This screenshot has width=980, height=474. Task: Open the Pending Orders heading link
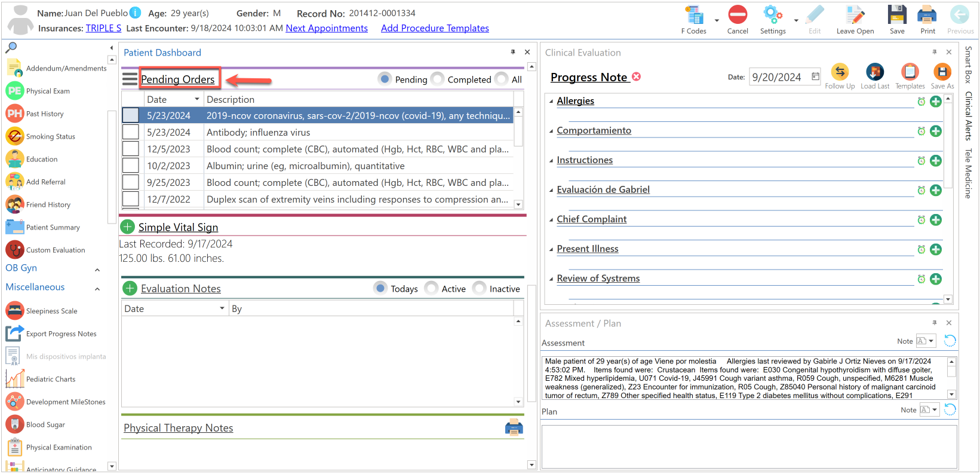coord(177,79)
